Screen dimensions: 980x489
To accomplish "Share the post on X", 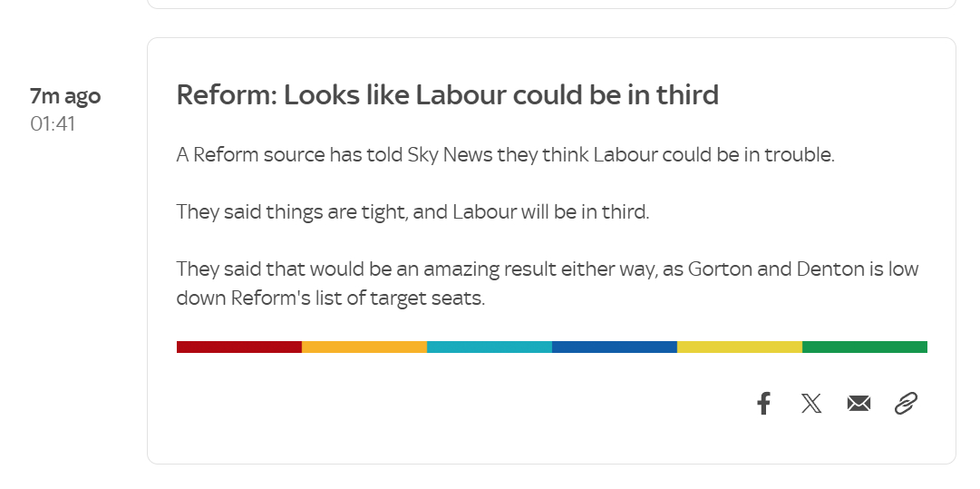I will [x=811, y=404].
